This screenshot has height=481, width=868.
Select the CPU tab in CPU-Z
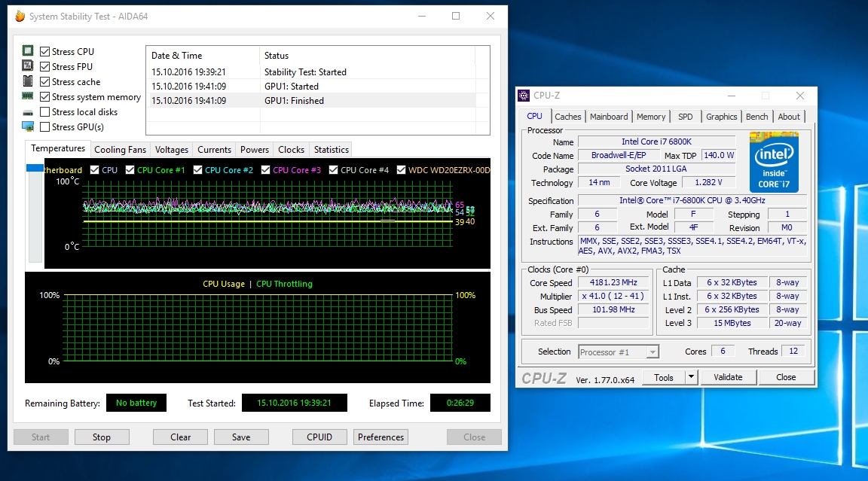[535, 116]
